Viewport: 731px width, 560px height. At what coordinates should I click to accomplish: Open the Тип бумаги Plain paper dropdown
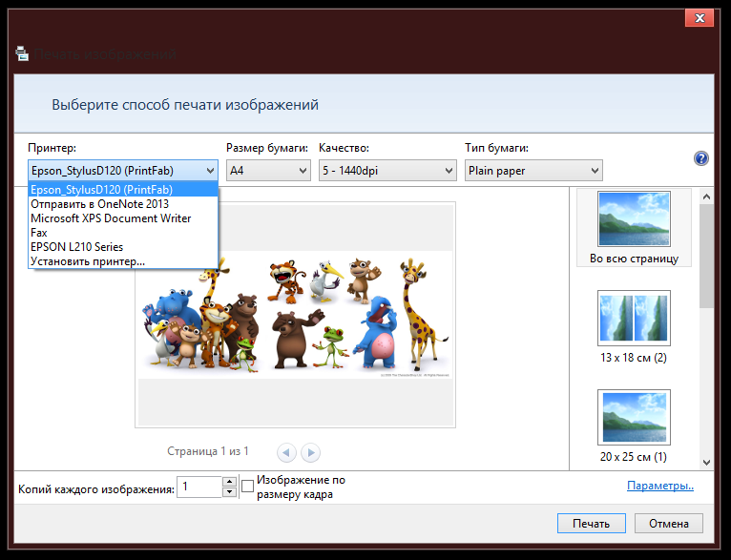coord(533,171)
